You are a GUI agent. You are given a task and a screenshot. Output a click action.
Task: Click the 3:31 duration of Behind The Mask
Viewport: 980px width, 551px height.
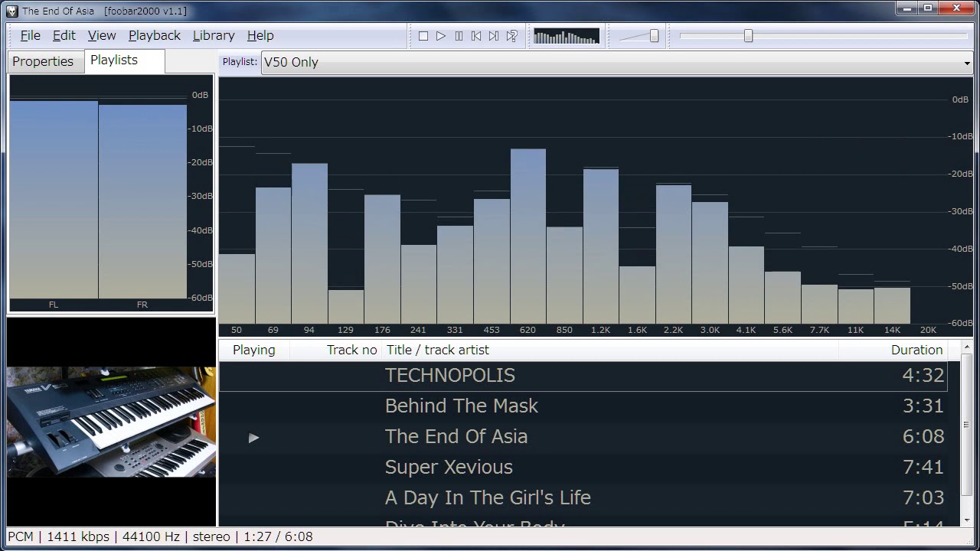923,406
